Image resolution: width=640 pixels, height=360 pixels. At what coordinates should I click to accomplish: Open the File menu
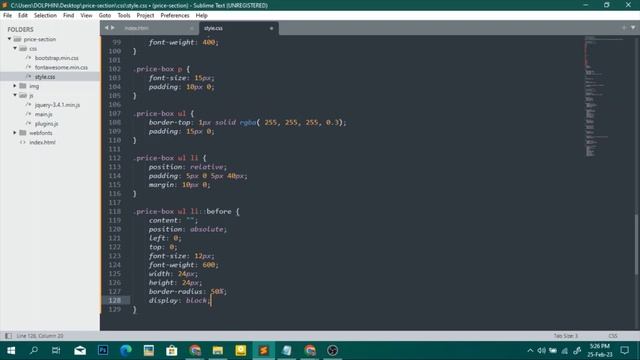(x=7, y=16)
